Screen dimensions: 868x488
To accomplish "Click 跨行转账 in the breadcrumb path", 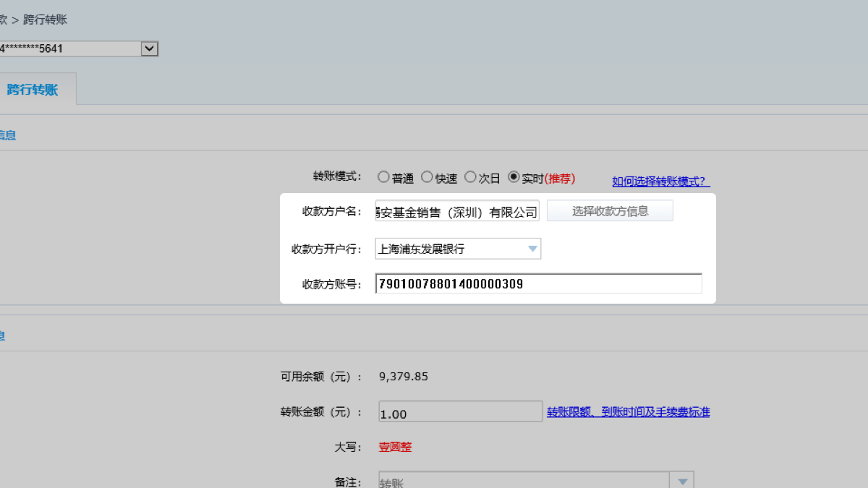I will click(x=46, y=20).
